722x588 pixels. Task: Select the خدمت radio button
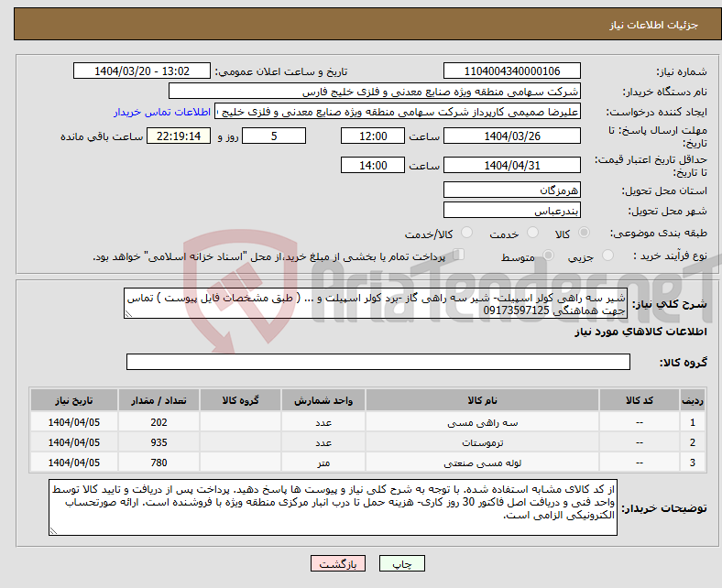[532, 233]
